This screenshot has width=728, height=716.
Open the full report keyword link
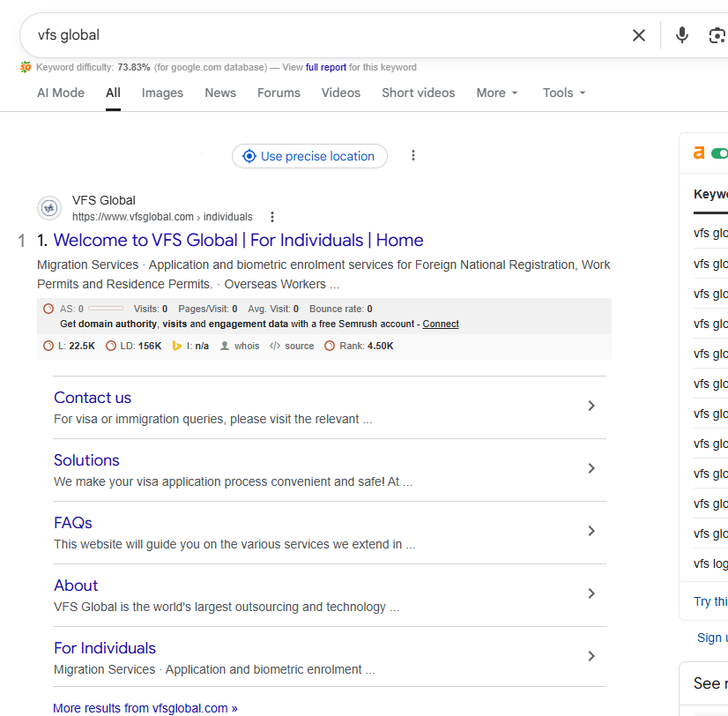(x=326, y=67)
